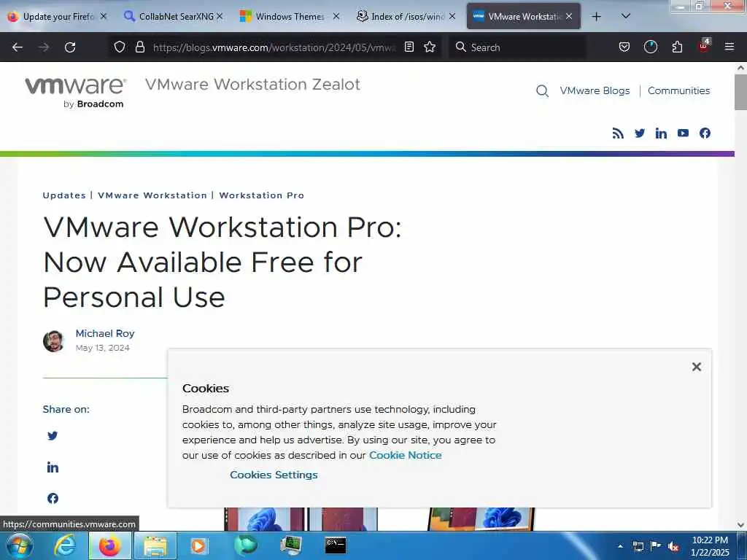Click the Action Center flag icon
The image size is (747, 560).
tap(656, 545)
